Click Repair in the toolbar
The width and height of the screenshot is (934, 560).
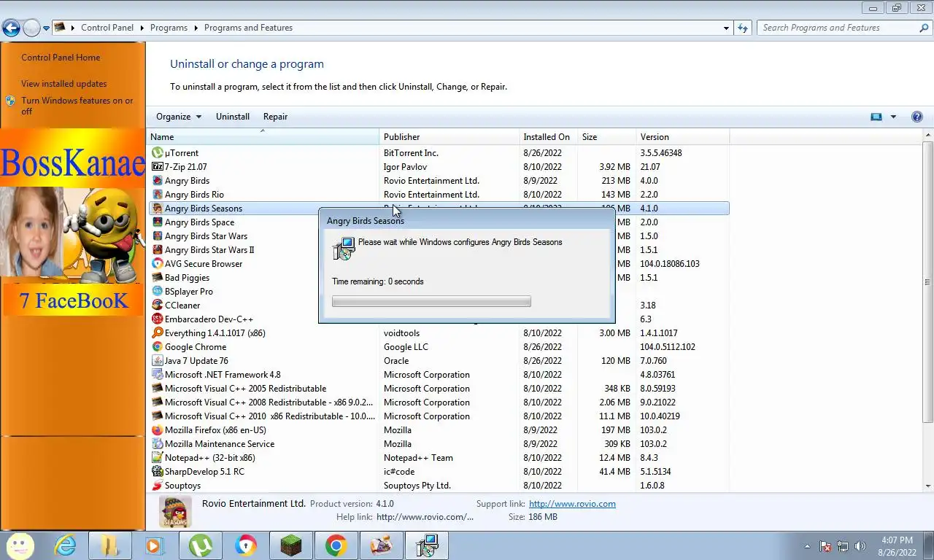point(275,117)
